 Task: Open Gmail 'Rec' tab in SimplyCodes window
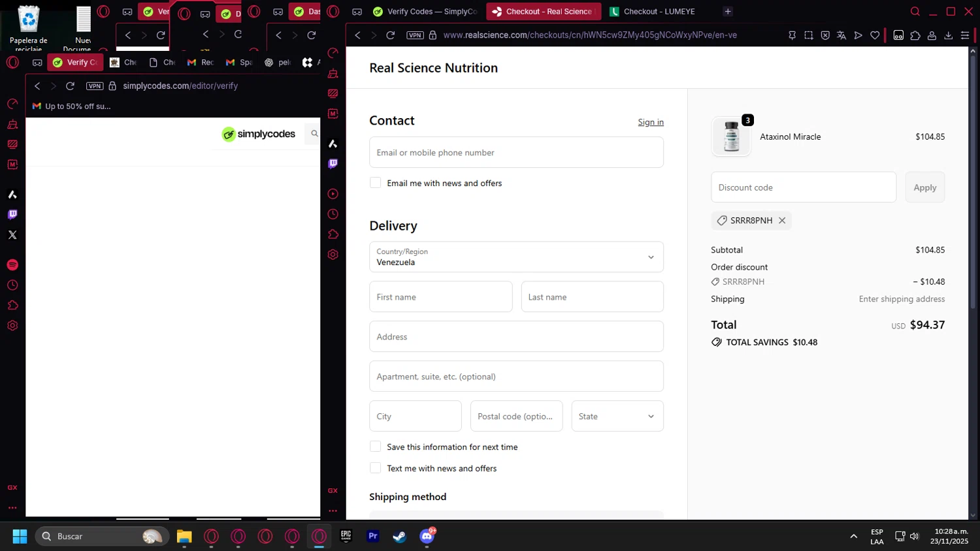[201, 62]
